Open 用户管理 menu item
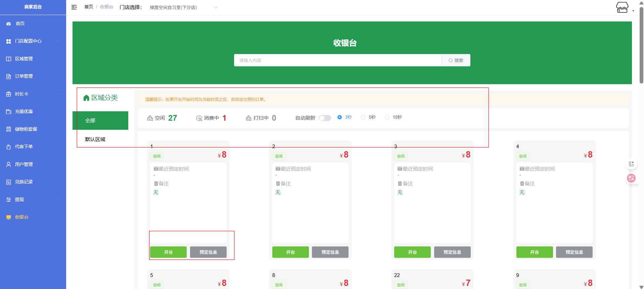644x289 pixels. tap(33, 164)
